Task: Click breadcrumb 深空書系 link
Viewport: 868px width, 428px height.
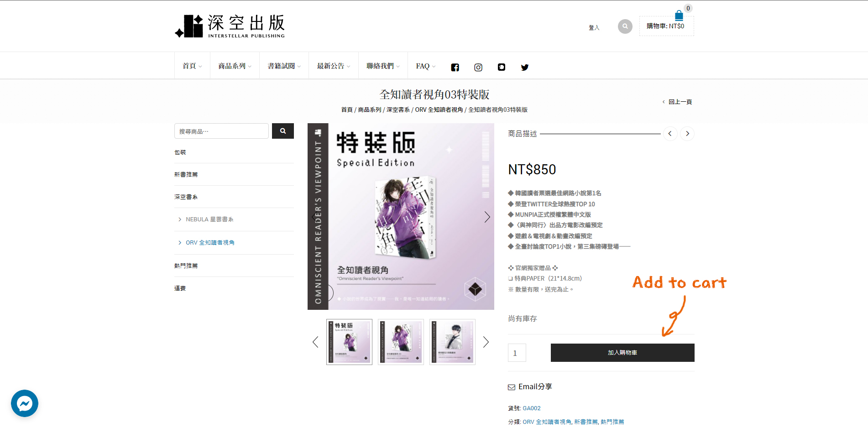Action: pos(398,110)
